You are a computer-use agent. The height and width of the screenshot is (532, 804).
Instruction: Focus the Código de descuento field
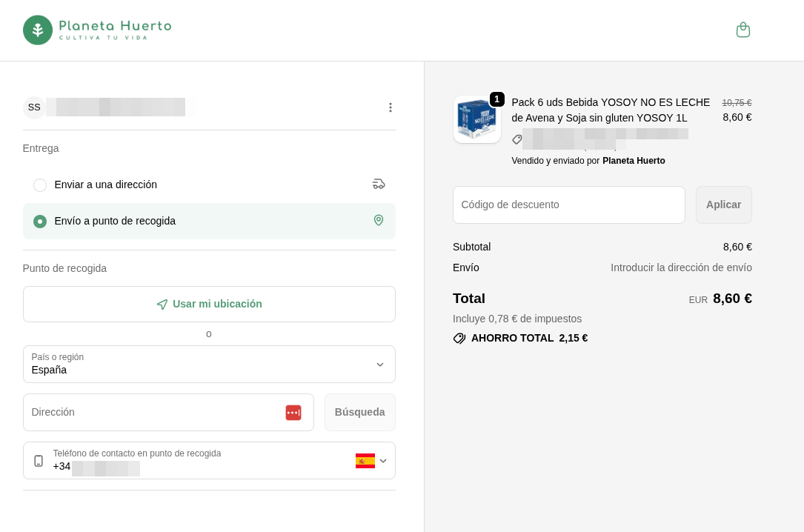click(568, 205)
